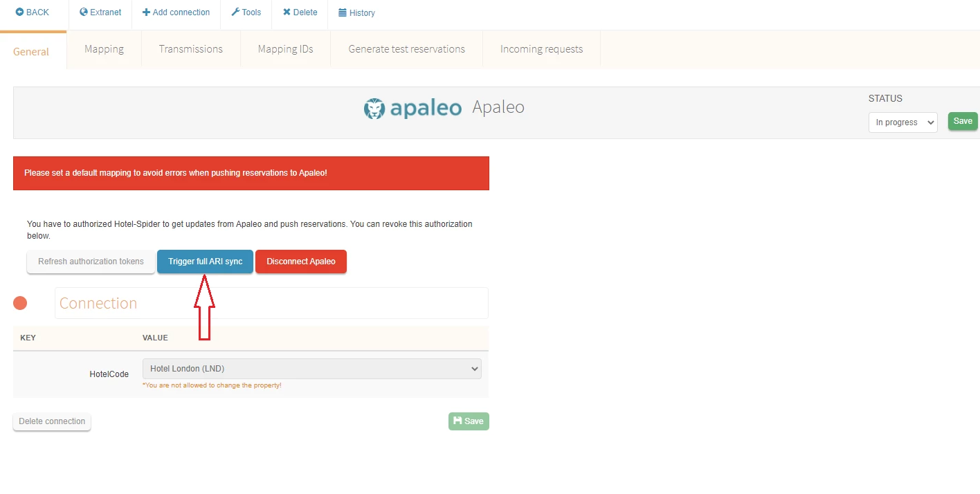Click the Delete connection button
The image size is (980, 494).
point(52,421)
